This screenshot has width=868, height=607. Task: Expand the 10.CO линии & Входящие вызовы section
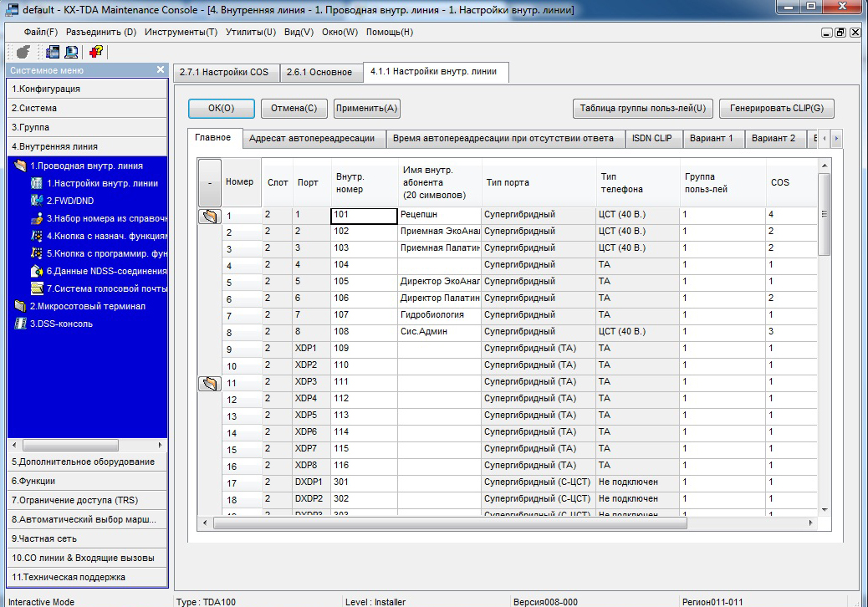click(87, 558)
